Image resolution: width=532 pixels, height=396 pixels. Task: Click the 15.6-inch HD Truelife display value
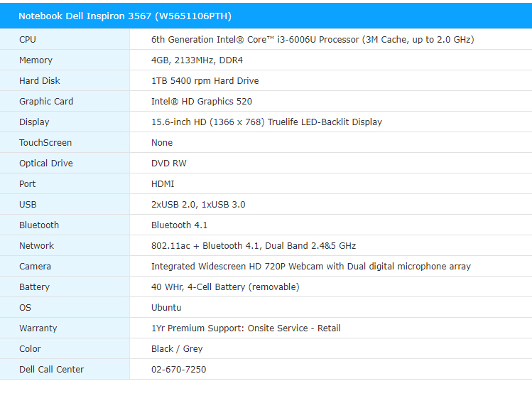tap(266, 122)
